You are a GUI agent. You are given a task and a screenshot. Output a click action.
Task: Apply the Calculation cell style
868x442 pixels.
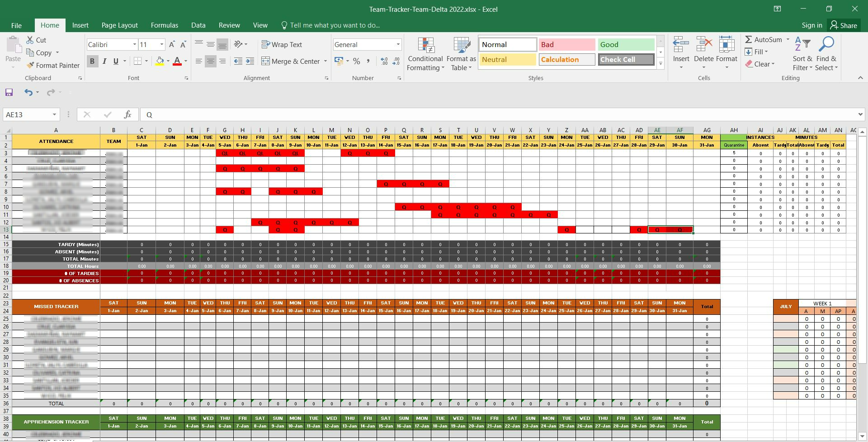coord(566,59)
